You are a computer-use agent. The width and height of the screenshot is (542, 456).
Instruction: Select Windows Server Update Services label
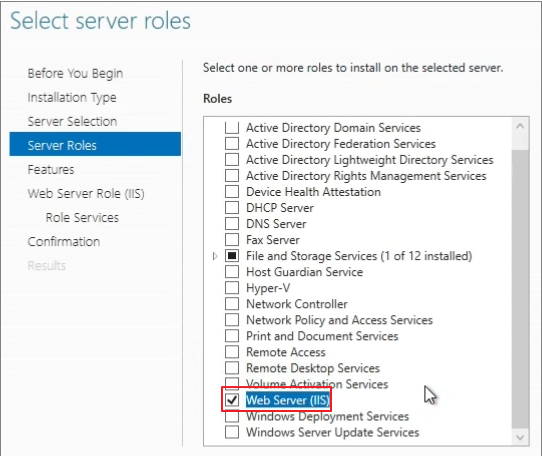(333, 432)
